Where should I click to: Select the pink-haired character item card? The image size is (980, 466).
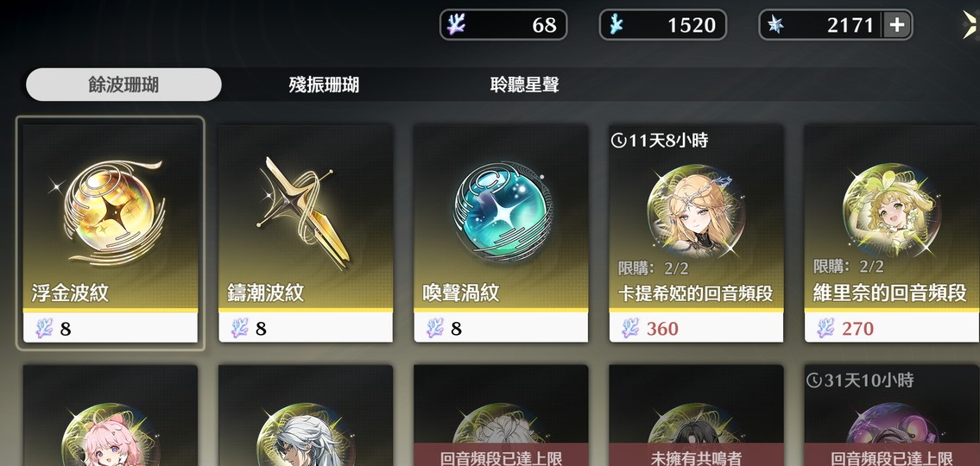coord(110,415)
